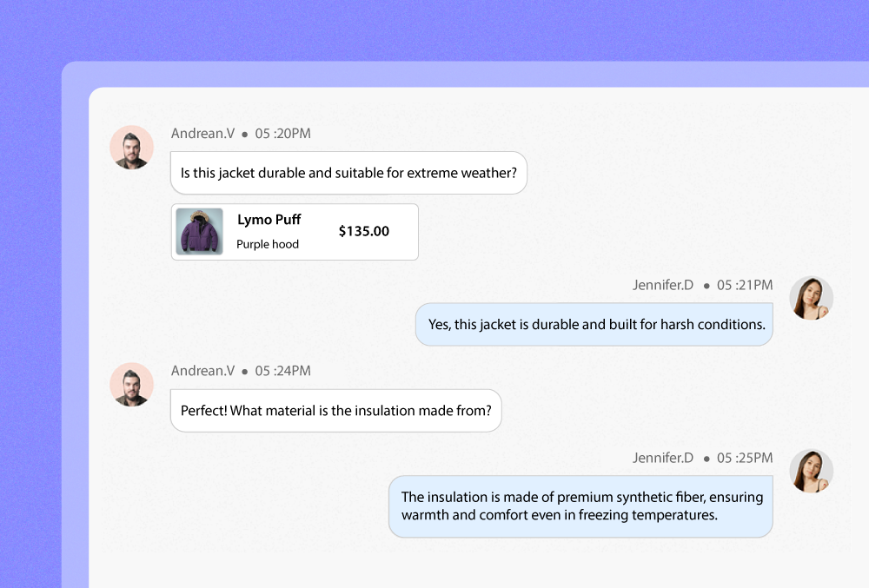Select the 05:25PM message timestamp

744,458
